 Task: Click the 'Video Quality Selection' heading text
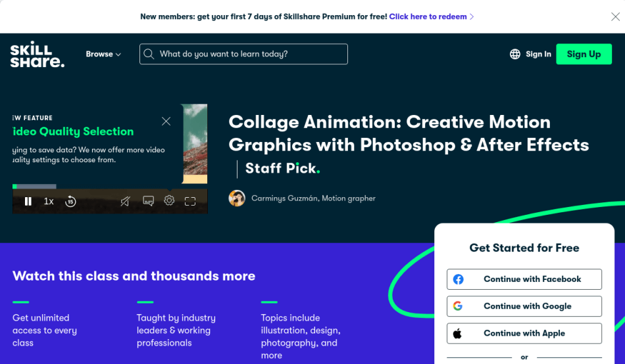point(73,131)
